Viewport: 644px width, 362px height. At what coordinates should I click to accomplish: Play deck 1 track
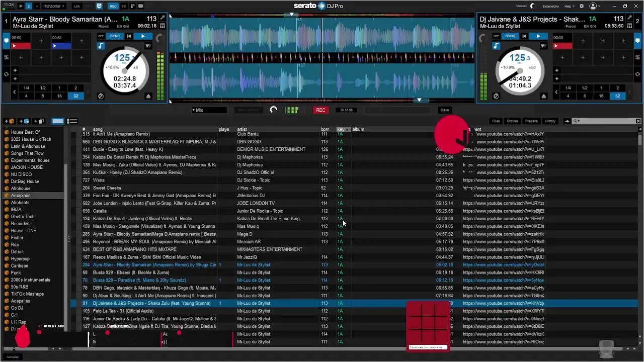[143, 36]
